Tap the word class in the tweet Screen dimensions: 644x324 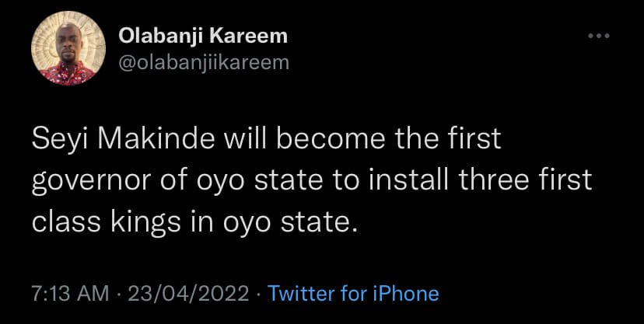(60, 221)
